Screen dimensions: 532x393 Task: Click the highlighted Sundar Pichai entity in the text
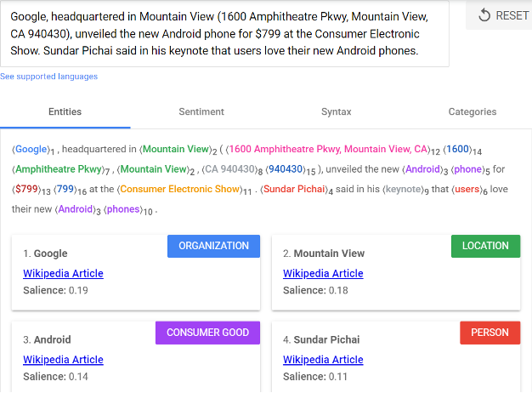point(294,189)
